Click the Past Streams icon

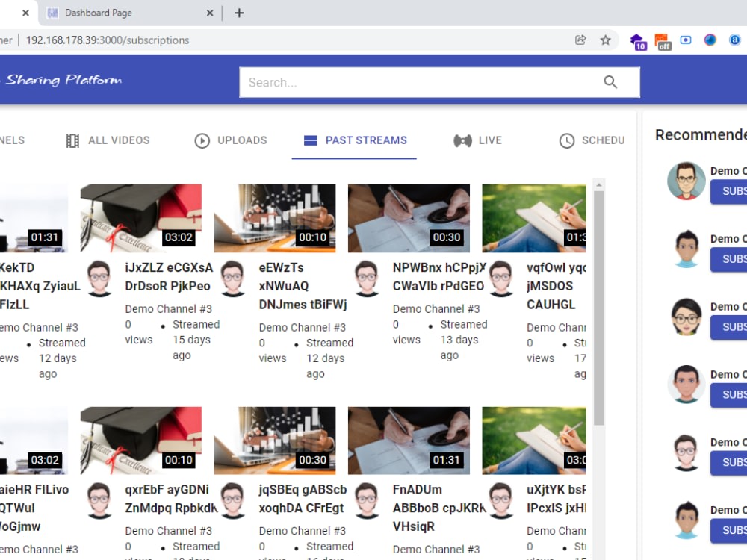310,140
